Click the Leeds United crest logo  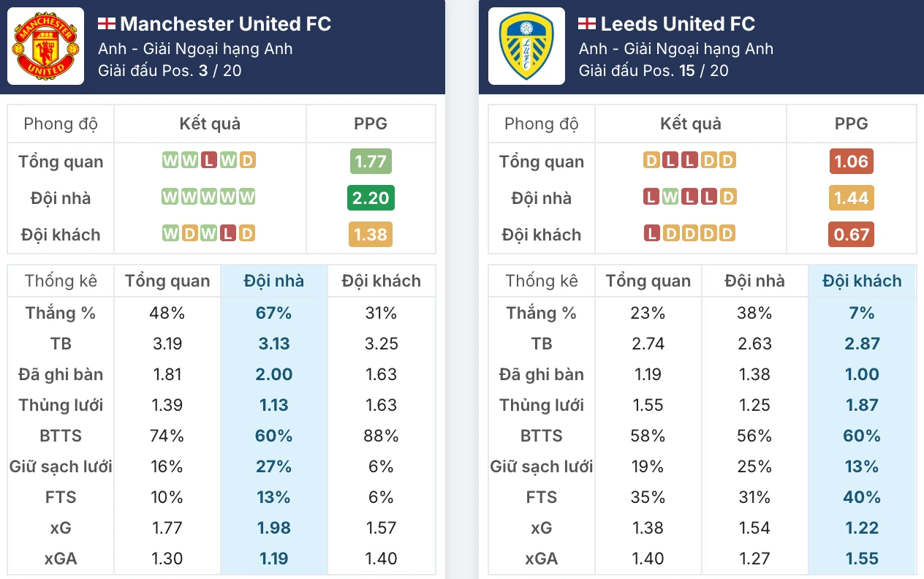(526, 47)
